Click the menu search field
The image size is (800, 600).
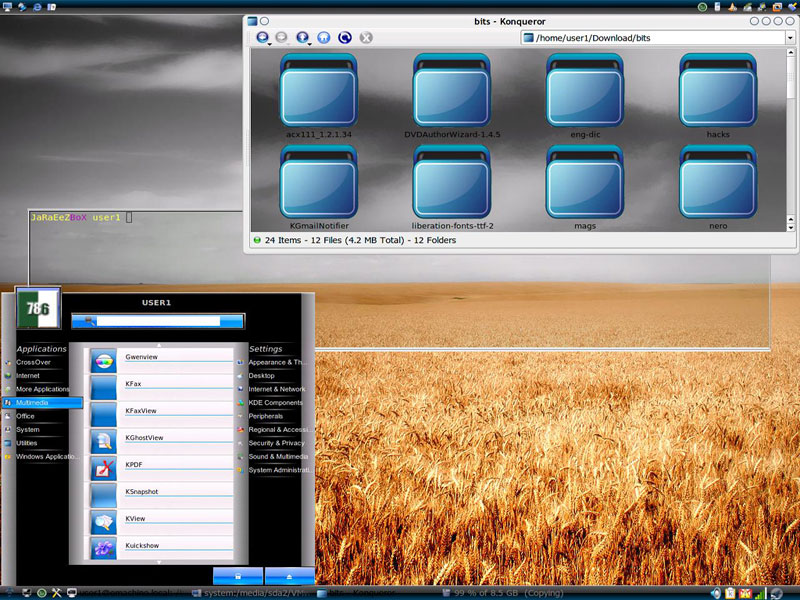[x=158, y=321]
